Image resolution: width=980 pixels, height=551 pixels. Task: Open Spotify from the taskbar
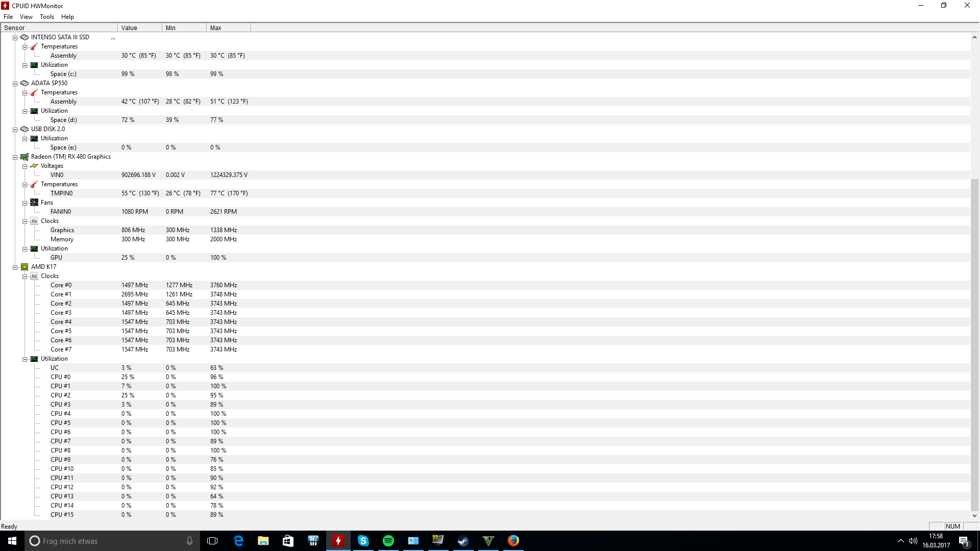point(388,541)
